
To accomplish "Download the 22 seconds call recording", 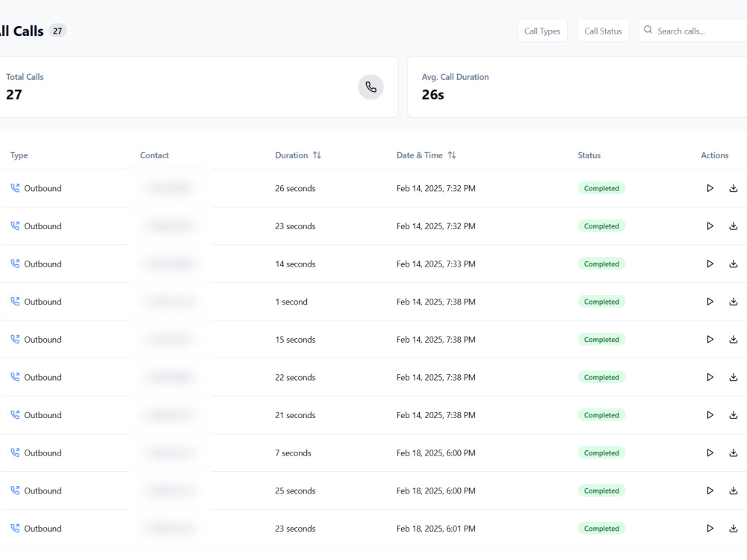I will 734,377.
